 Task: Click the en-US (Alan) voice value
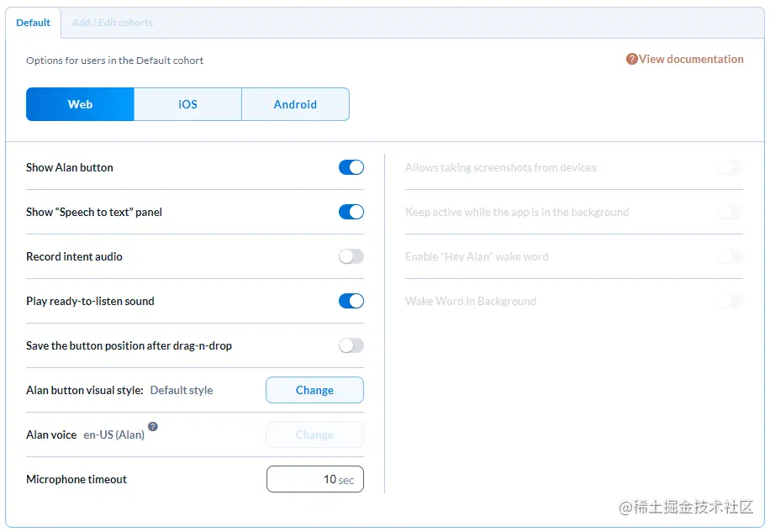click(x=114, y=435)
